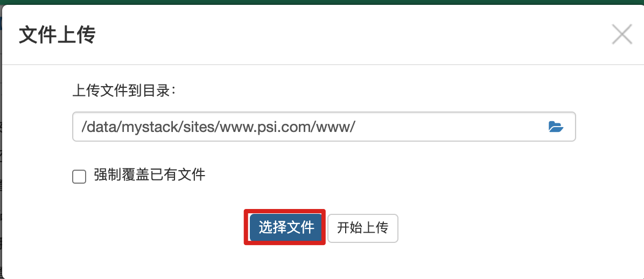The width and height of the screenshot is (644, 279).
Task: Tick the 强制覆盖已有文件 checkbox
Action: (x=79, y=177)
